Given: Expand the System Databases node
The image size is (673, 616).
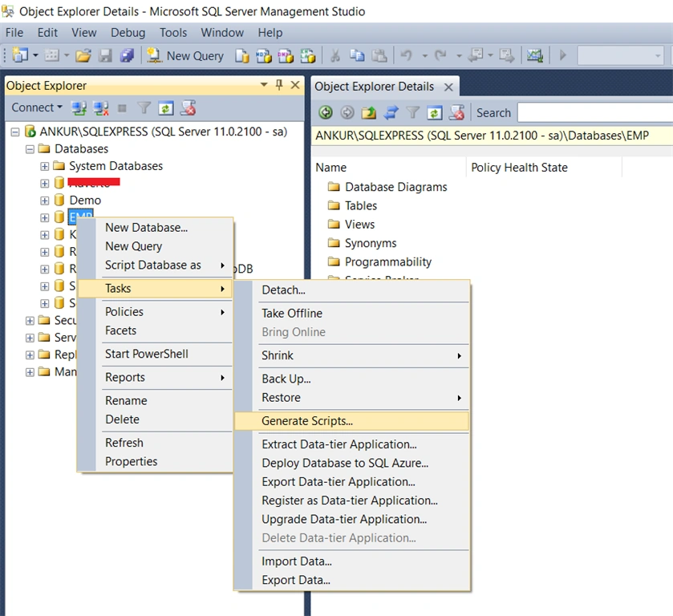Looking at the screenshot, I should coord(45,166).
